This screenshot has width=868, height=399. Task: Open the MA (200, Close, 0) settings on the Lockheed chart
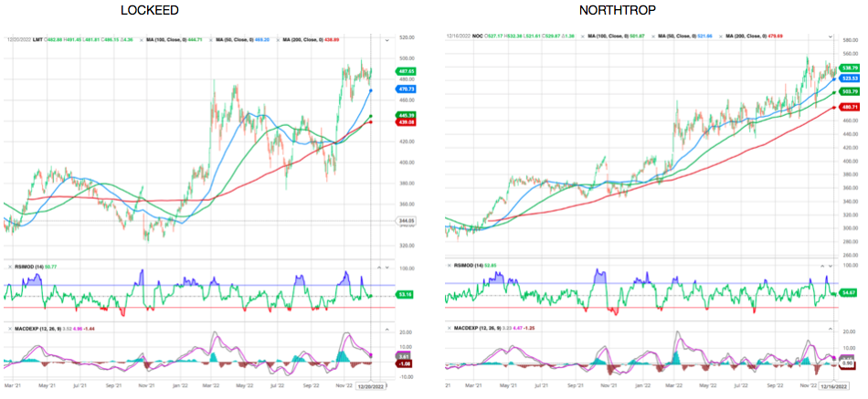(304, 40)
